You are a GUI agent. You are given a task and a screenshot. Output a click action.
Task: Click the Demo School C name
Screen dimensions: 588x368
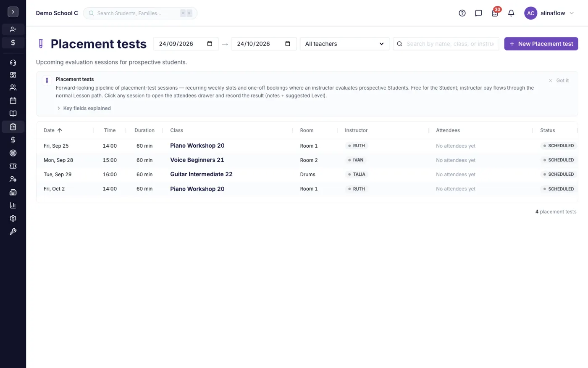pyautogui.click(x=57, y=13)
